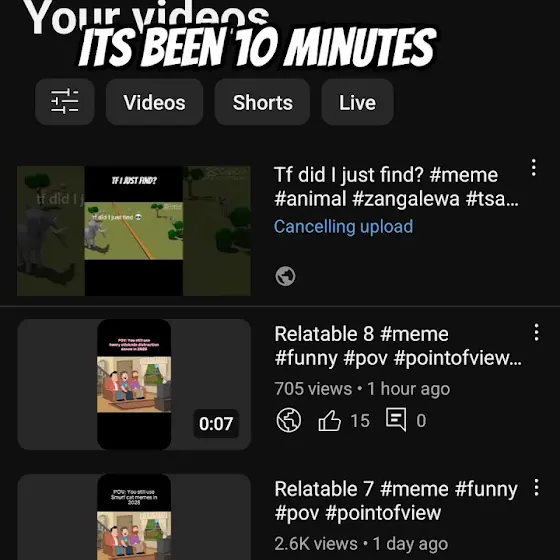This screenshot has height=560, width=560.
Task: Click the 705 views 1 hour ago text
Action: click(x=362, y=389)
